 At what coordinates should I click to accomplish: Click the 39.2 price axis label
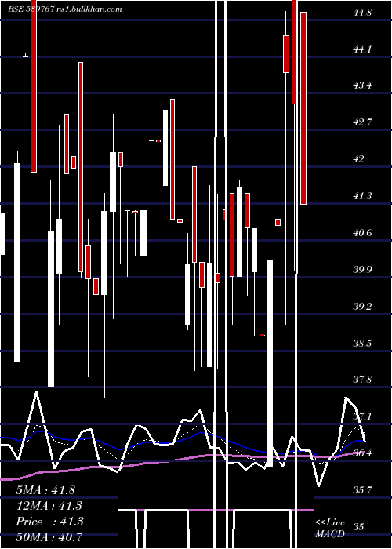[362, 306]
